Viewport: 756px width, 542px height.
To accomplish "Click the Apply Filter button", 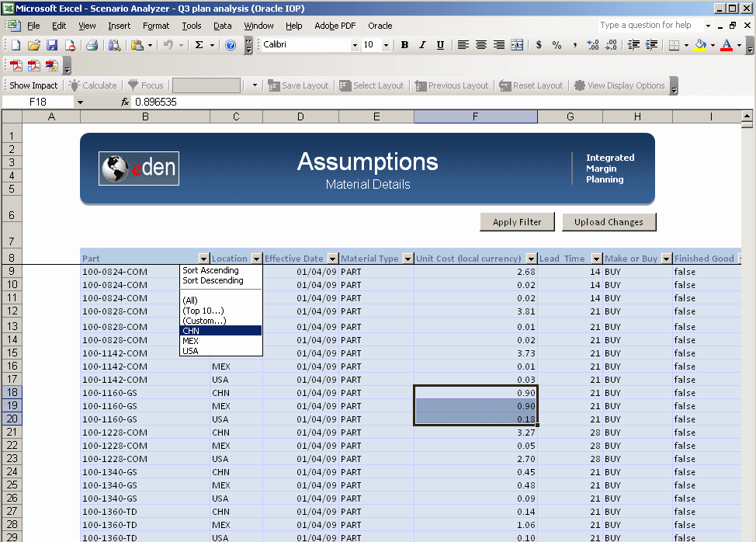I will coord(517,222).
